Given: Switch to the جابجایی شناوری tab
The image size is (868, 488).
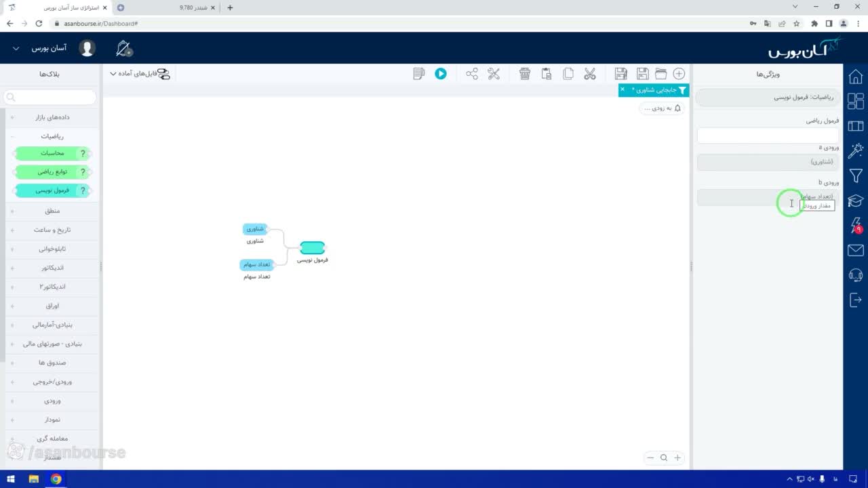Looking at the screenshot, I should click(x=654, y=90).
